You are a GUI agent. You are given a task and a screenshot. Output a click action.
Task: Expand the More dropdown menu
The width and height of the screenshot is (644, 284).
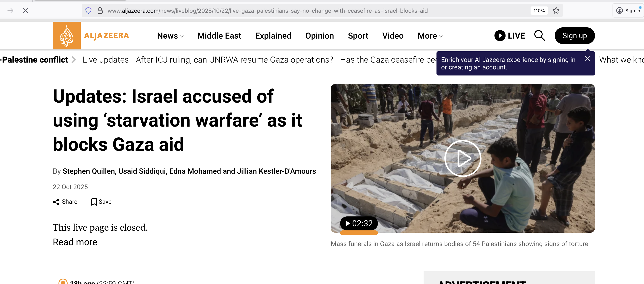[x=430, y=36]
